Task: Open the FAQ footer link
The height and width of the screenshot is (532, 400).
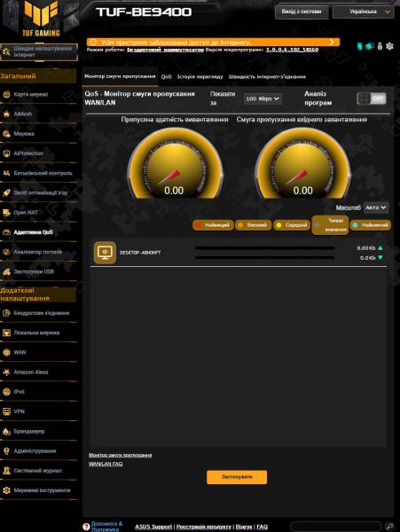Action: [x=262, y=527]
